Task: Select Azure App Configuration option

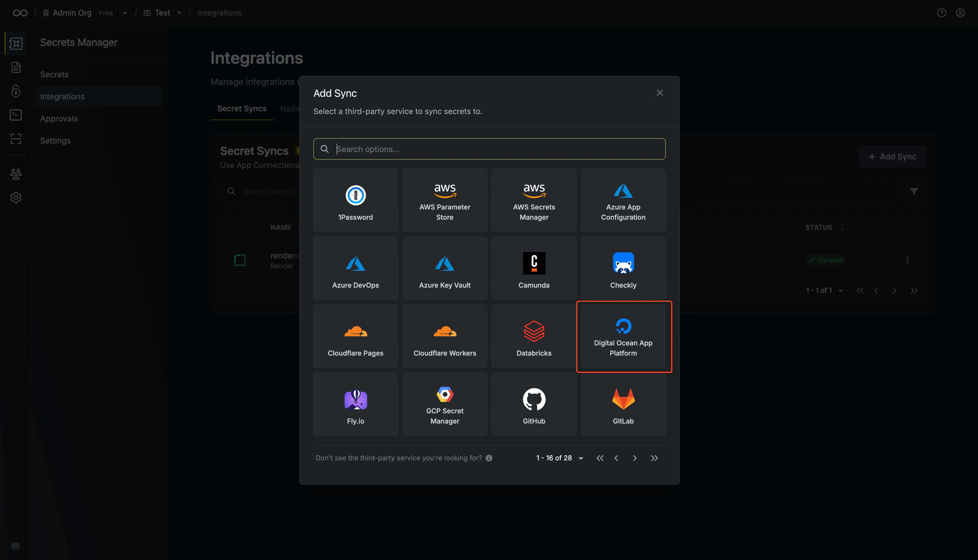Action: click(623, 200)
